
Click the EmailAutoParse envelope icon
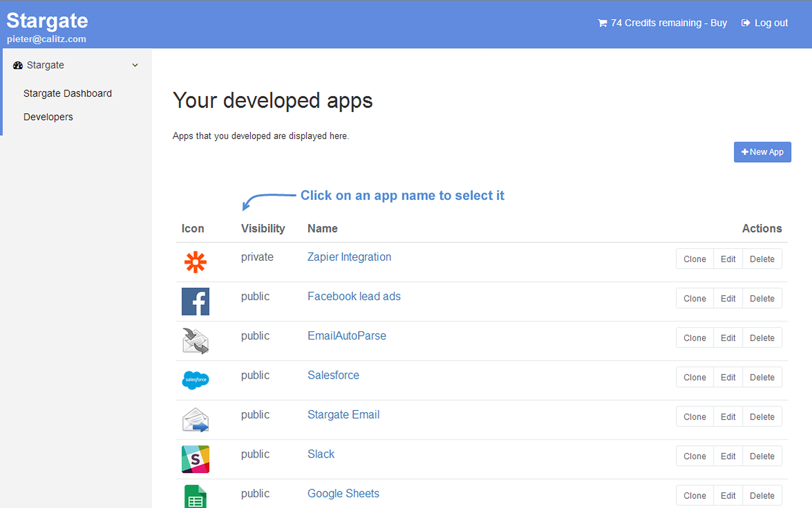click(x=195, y=341)
